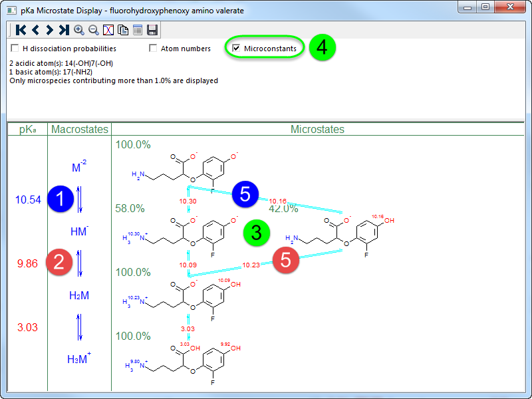Select the 58.0% microstate structure drawing
The image size is (532, 399).
pos(180,236)
